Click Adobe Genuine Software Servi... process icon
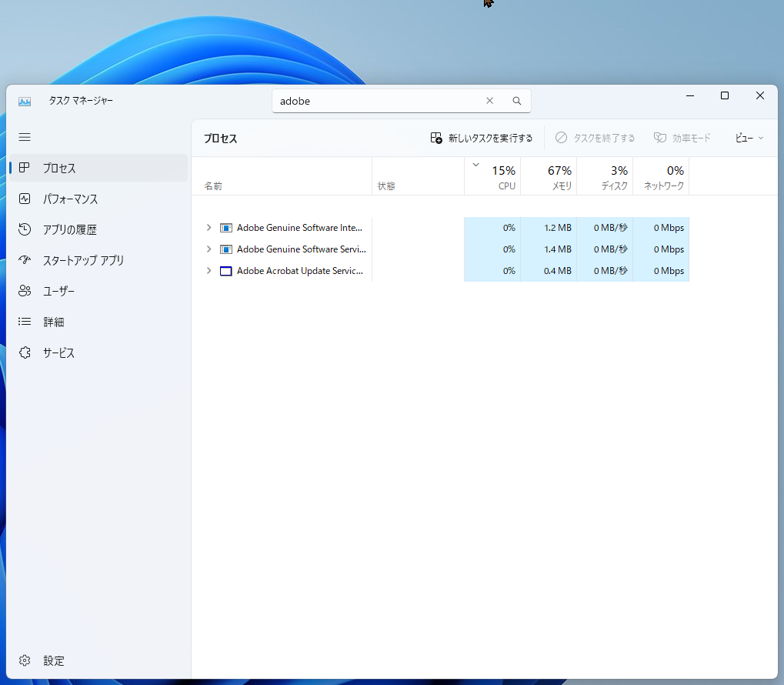This screenshot has width=784, height=685. point(226,249)
